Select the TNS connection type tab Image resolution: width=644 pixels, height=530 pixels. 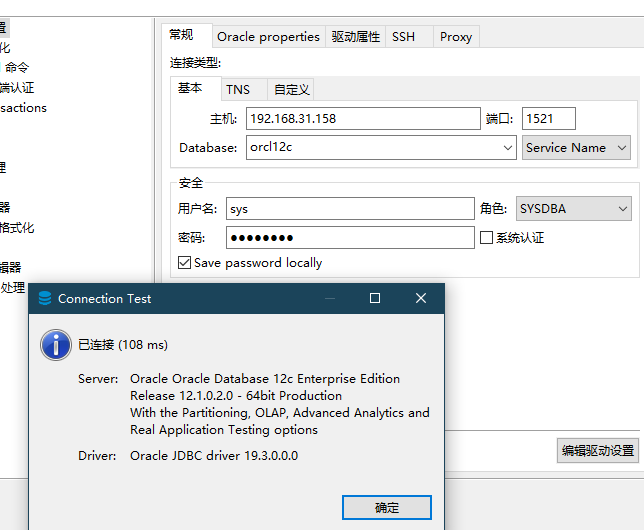244,89
